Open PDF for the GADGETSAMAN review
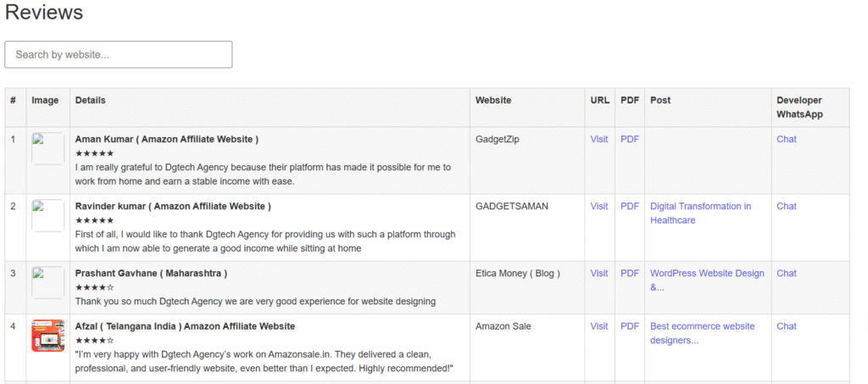This screenshot has width=868, height=384. pos(630,206)
